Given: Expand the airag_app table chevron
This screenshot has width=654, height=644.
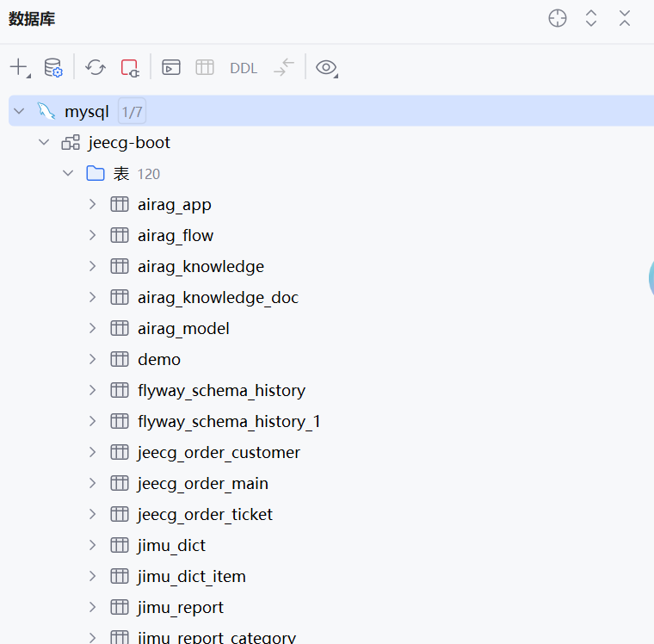Looking at the screenshot, I should coord(93,205).
